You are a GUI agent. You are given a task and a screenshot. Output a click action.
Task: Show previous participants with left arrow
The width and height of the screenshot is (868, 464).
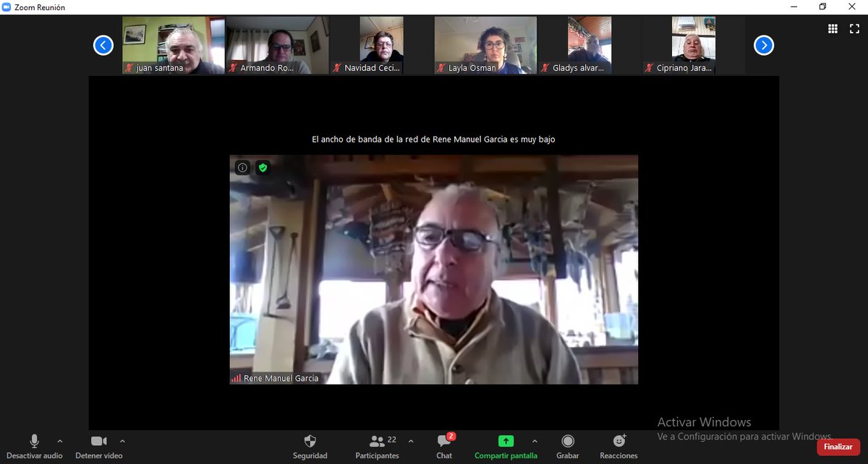coord(103,46)
